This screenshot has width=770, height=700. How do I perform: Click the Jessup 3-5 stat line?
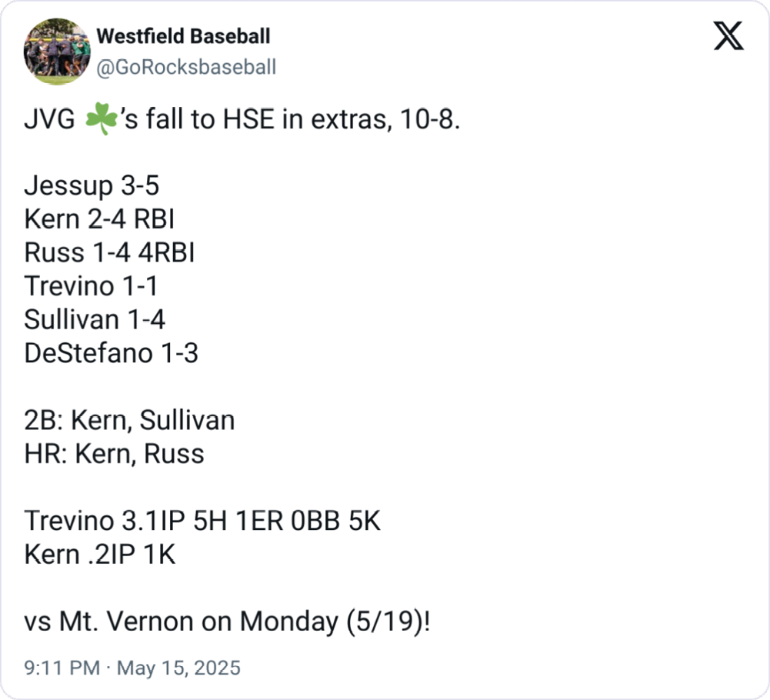click(x=92, y=186)
